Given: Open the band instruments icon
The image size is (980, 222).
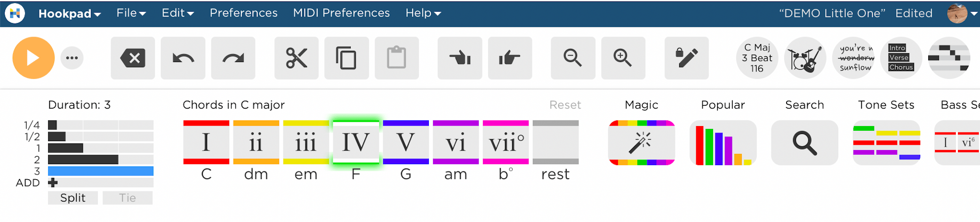Looking at the screenshot, I should [805, 58].
